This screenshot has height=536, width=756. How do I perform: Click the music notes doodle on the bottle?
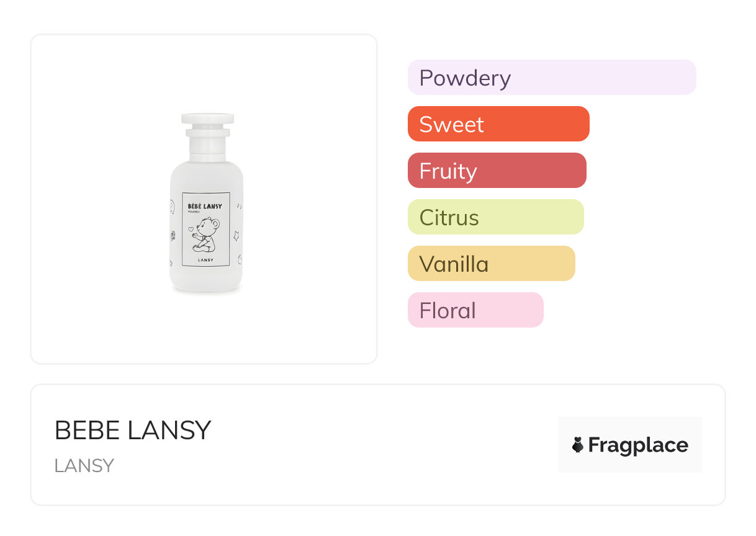pos(239,206)
